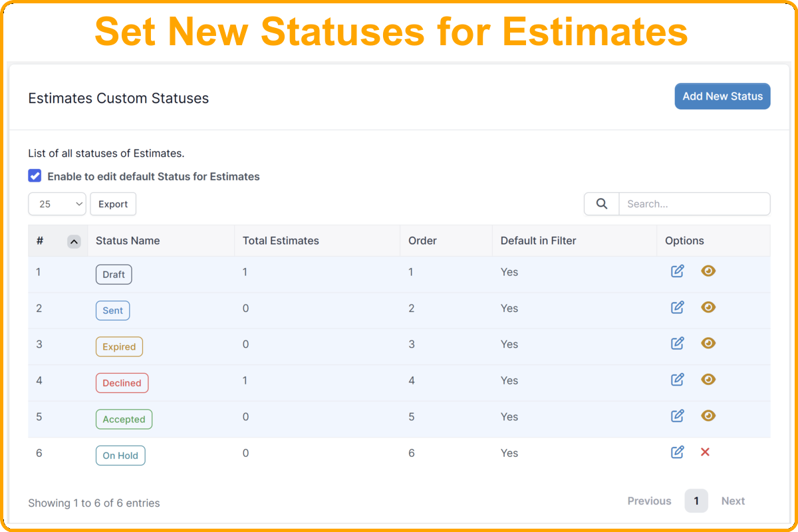
Task: Sort by the Status Name column header
Action: tap(128, 241)
